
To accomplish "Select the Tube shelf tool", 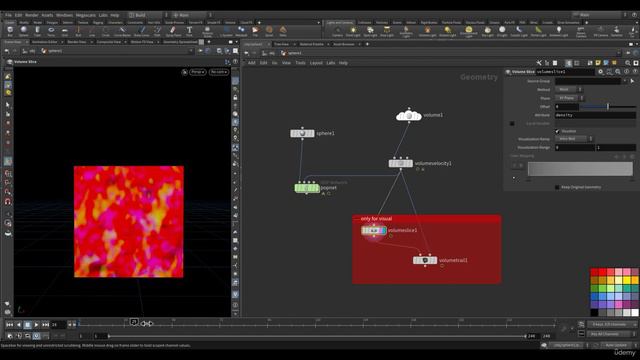I will [x=38, y=31].
